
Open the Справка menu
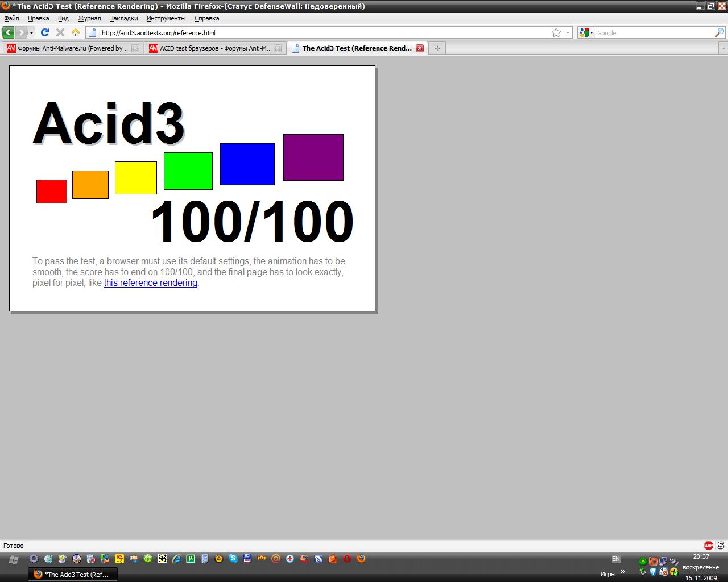pyautogui.click(x=207, y=18)
